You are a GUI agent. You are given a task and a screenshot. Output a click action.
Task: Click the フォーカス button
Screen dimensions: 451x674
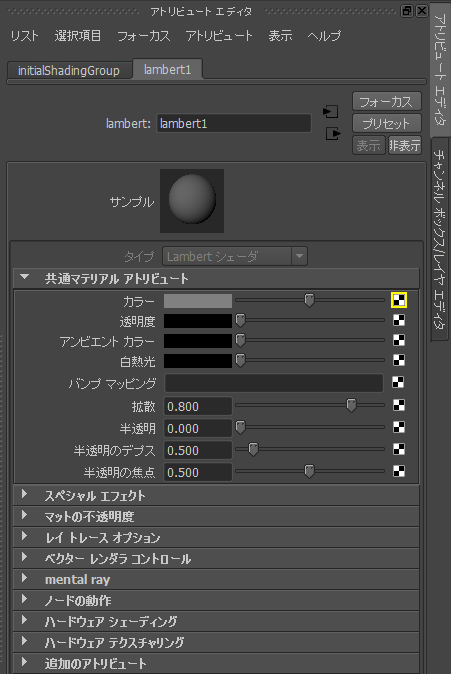[x=387, y=102]
